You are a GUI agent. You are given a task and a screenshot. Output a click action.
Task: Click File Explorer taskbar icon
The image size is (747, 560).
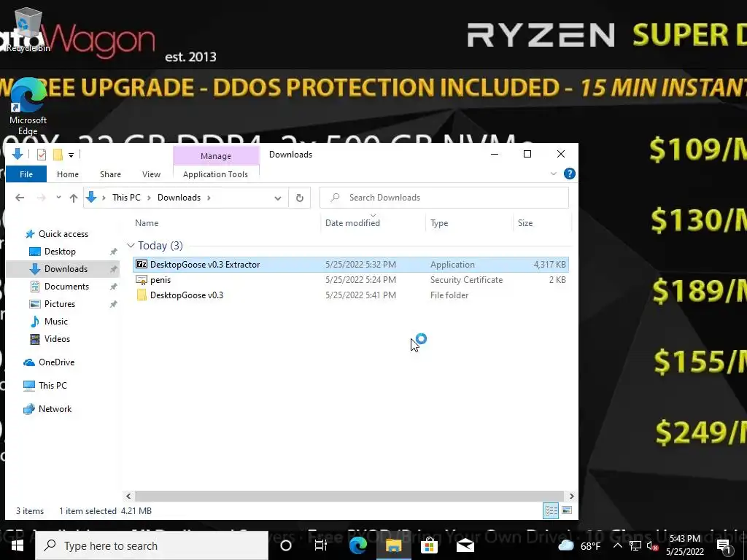click(393, 545)
